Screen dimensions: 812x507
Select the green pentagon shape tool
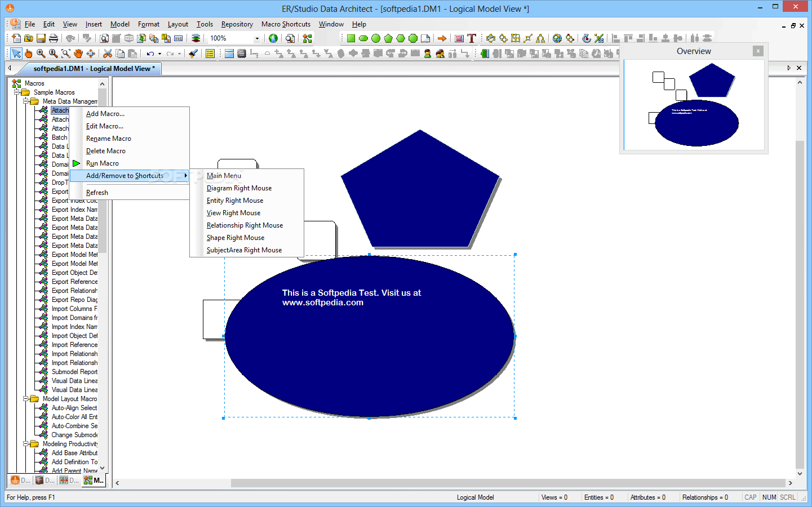coord(388,38)
